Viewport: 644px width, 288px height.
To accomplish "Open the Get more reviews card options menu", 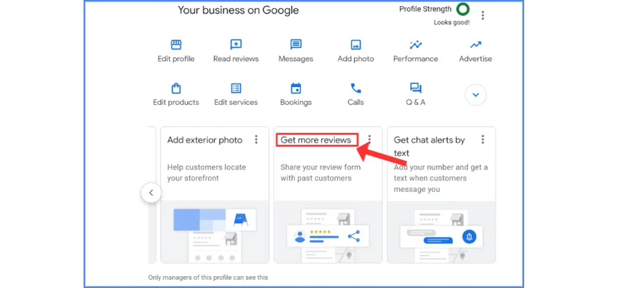I will tap(370, 139).
